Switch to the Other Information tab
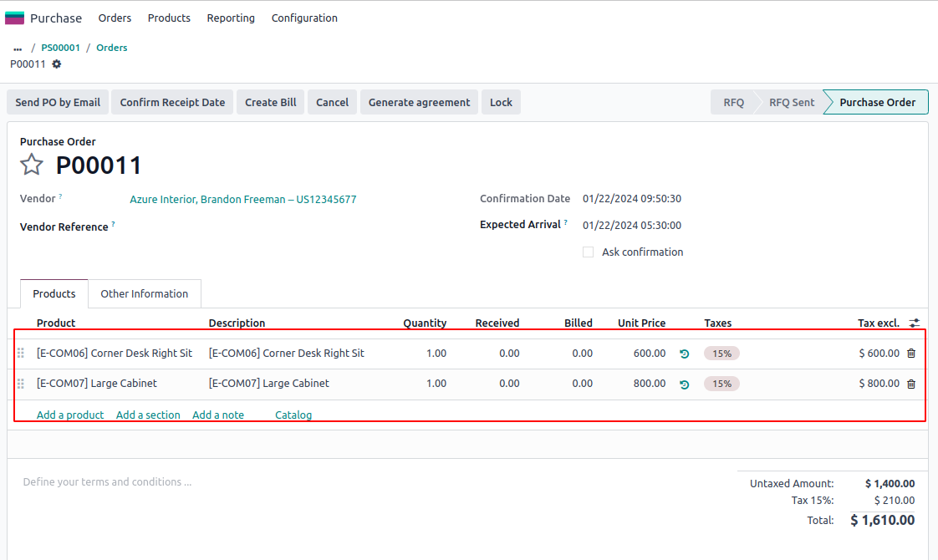Image resolution: width=938 pixels, height=560 pixels. (144, 294)
